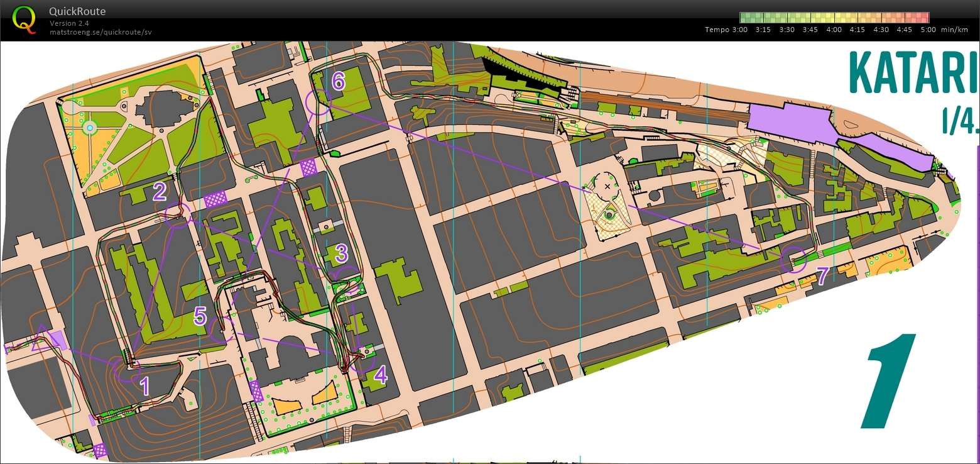Click the black X symbol in the square
The height and width of the screenshot is (464, 980).
607,187
